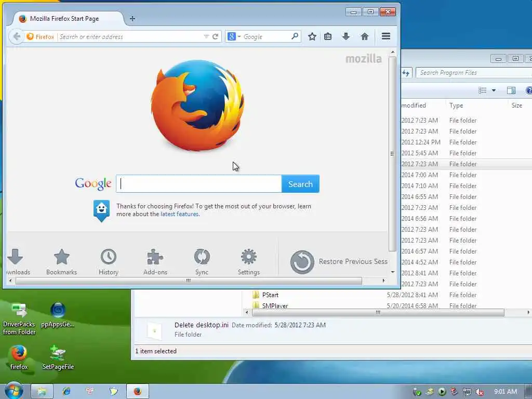Launch Internet Explorer from the taskbar
This screenshot has width=532, height=399.
click(66, 391)
